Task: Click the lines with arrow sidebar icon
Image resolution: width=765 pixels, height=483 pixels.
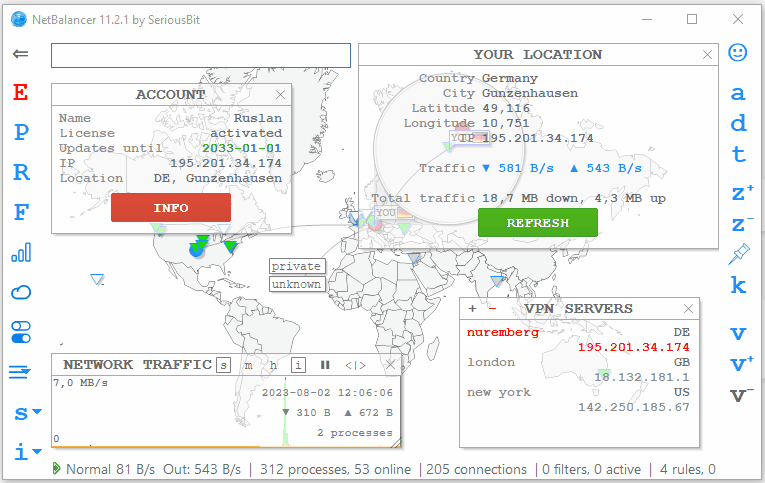Action: pos(20,372)
